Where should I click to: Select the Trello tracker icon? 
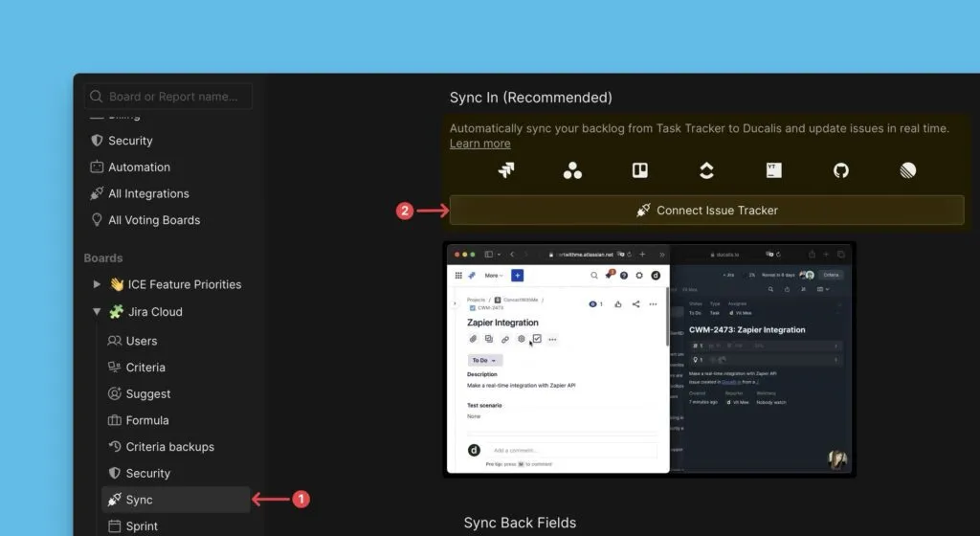coord(639,170)
